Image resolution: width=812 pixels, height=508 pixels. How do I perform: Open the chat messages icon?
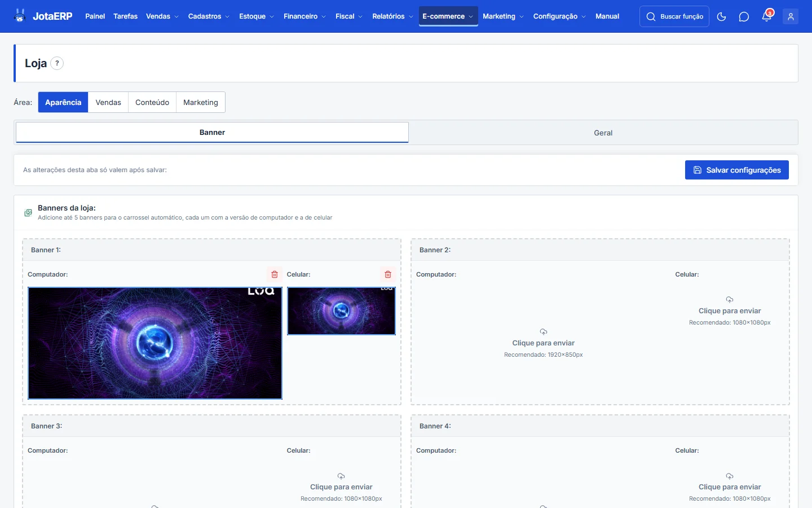click(x=744, y=16)
